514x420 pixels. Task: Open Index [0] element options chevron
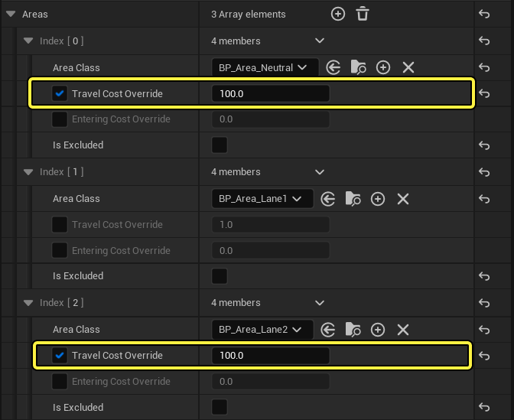[320, 41]
